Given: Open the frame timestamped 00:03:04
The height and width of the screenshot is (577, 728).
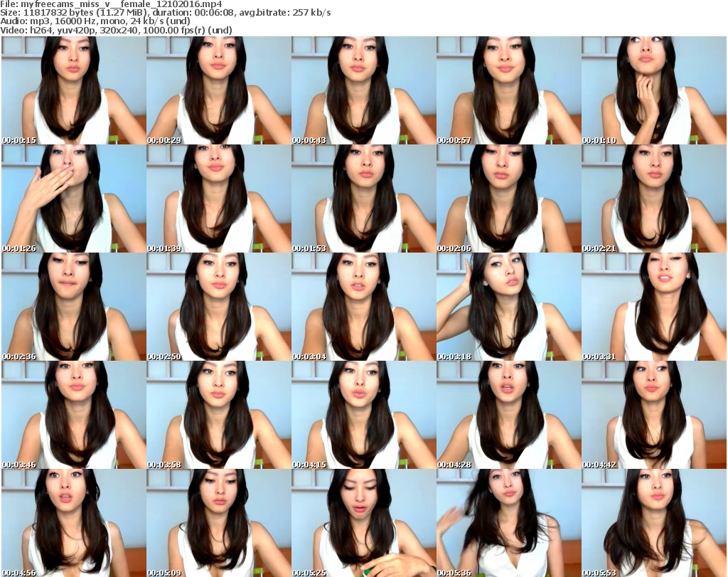Looking at the screenshot, I should coord(363,307).
